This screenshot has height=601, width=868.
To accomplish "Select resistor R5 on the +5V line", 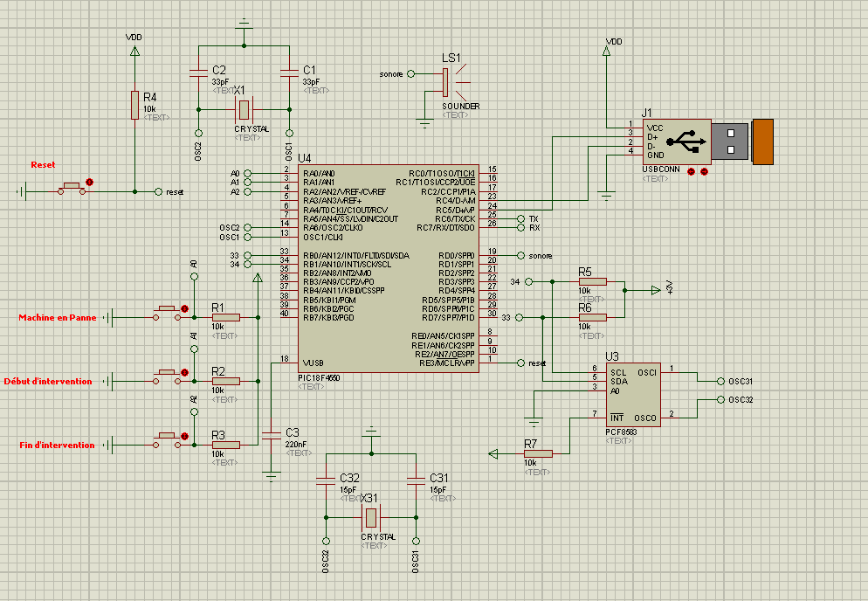I will [592, 282].
